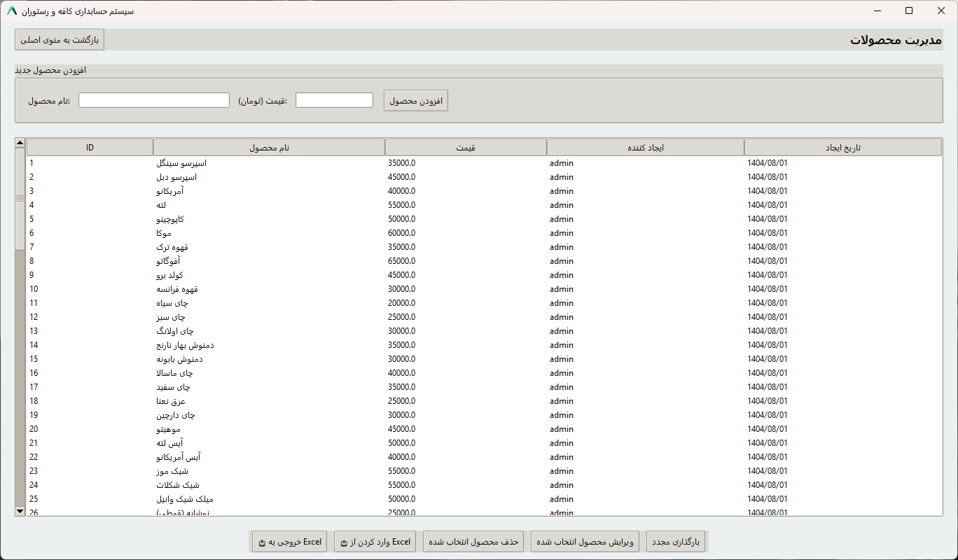Sort by the ID column header
Screen dimensions: 958x560
[90, 148]
